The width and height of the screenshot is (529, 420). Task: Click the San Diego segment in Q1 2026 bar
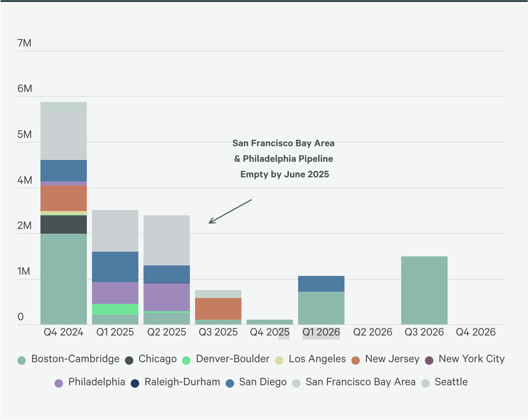[x=321, y=284]
